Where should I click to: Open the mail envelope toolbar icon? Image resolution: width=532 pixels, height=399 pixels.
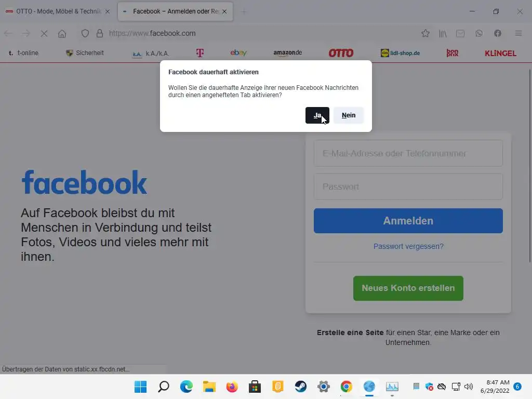460,33
